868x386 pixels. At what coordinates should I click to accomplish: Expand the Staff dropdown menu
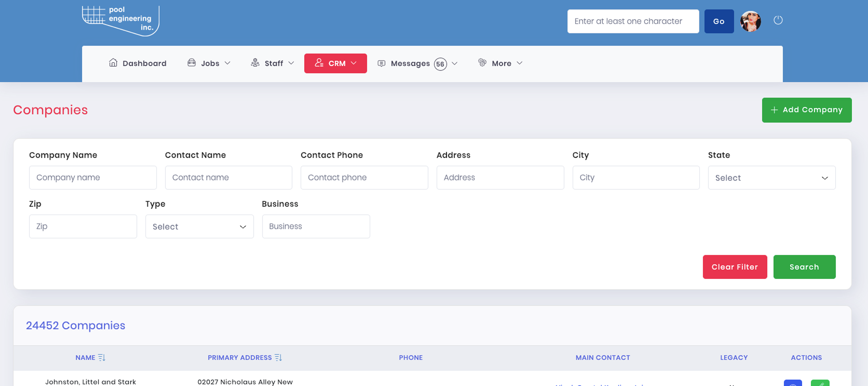[273, 63]
